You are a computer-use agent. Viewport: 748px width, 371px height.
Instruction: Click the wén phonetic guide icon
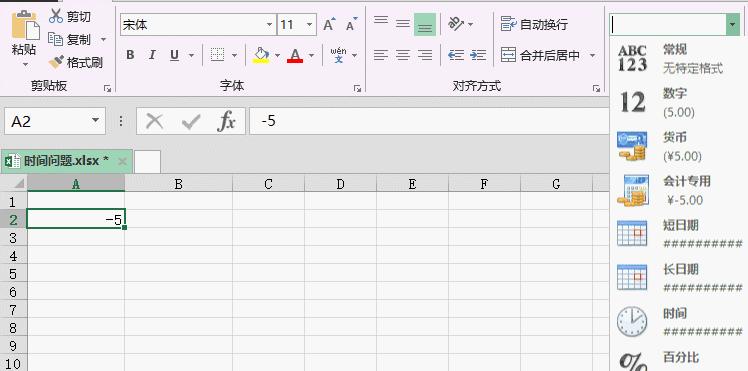pyautogui.click(x=338, y=55)
